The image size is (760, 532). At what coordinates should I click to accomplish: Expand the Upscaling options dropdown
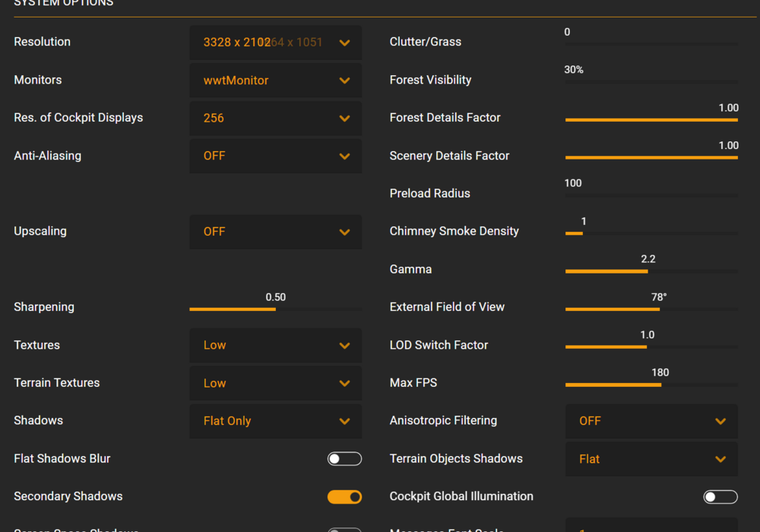(275, 231)
